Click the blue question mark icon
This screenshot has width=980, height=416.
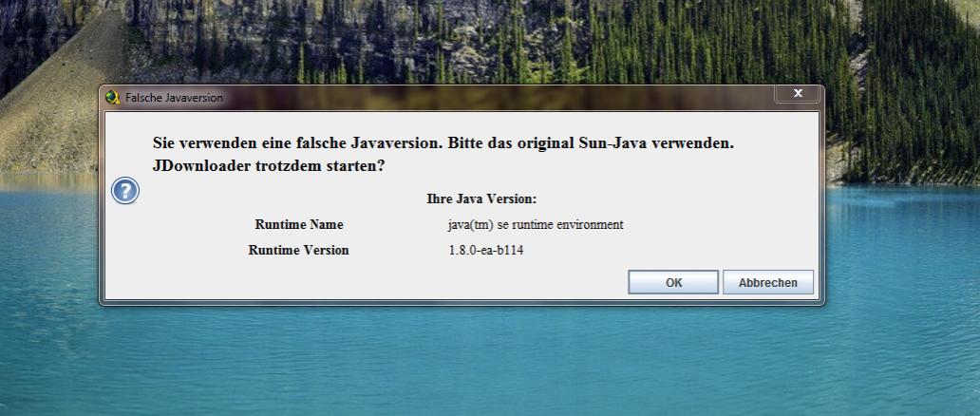[x=125, y=190]
